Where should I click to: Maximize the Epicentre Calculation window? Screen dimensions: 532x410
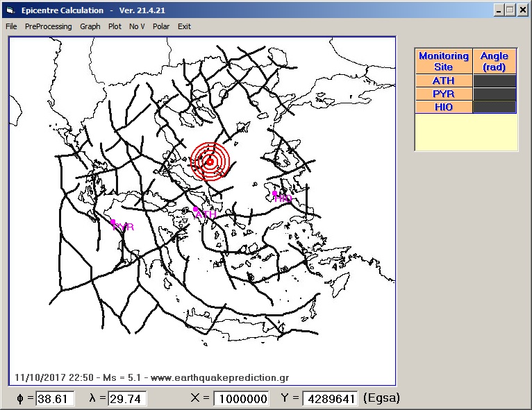(510, 10)
